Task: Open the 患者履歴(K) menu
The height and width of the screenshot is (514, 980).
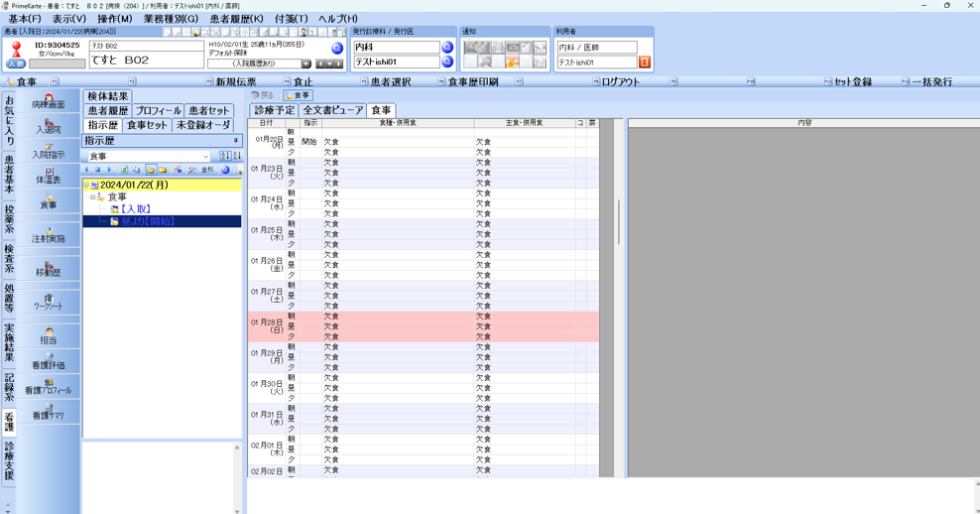Action: coord(236,19)
